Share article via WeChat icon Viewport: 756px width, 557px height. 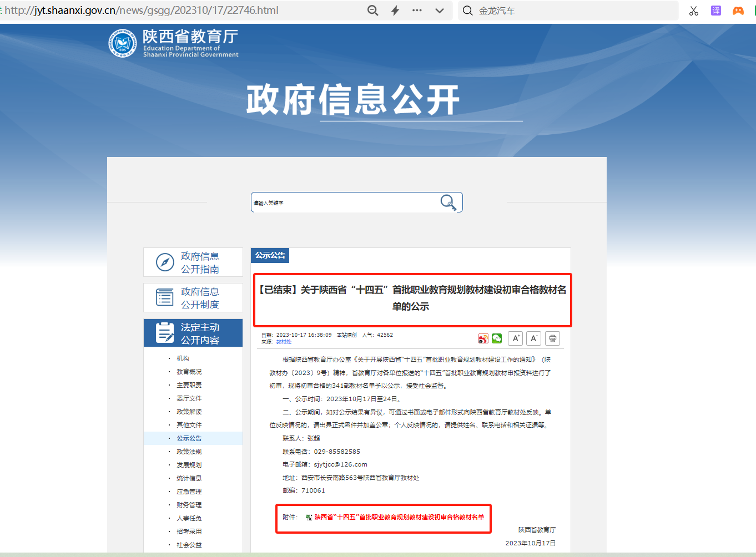(497, 338)
